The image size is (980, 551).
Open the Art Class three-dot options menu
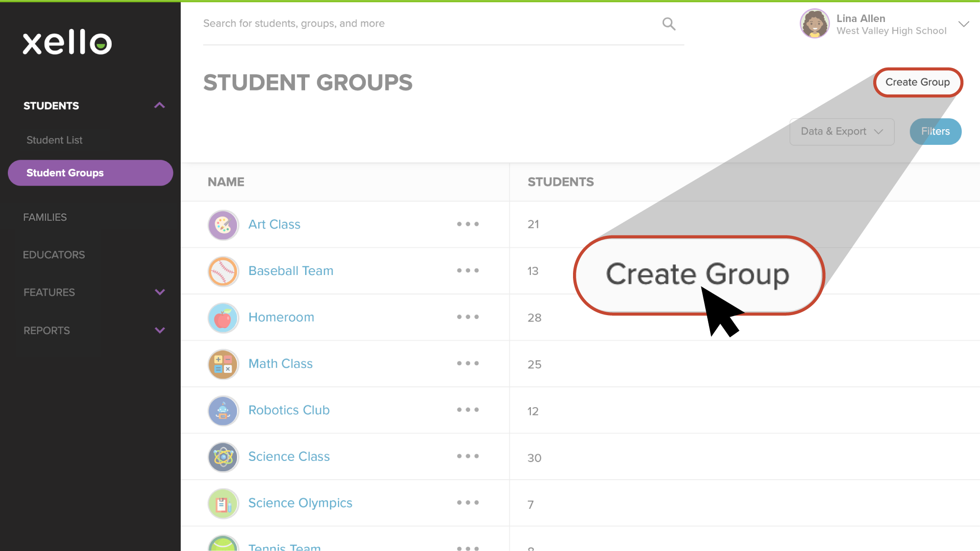pyautogui.click(x=468, y=224)
